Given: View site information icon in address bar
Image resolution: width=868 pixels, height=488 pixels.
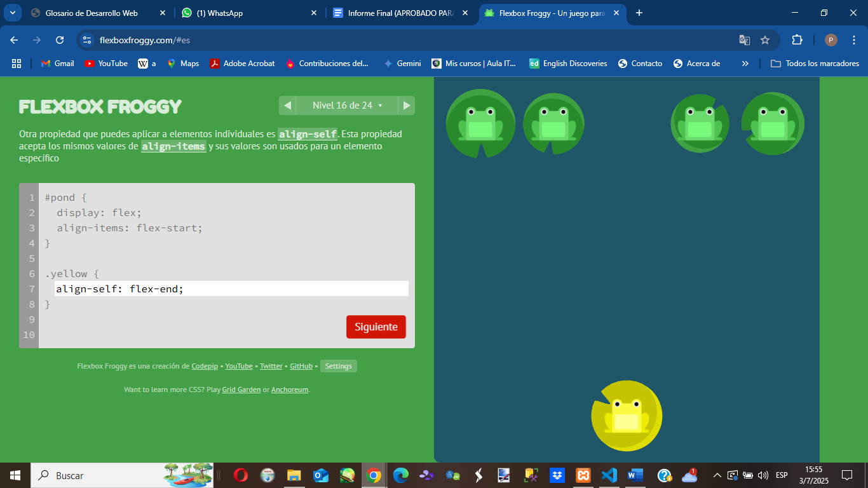Looking at the screenshot, I should (88, 40).
